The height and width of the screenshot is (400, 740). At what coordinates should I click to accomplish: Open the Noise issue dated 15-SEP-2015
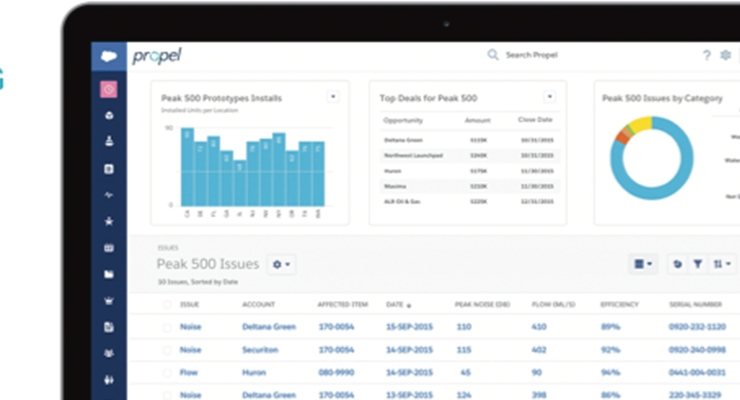191,326
